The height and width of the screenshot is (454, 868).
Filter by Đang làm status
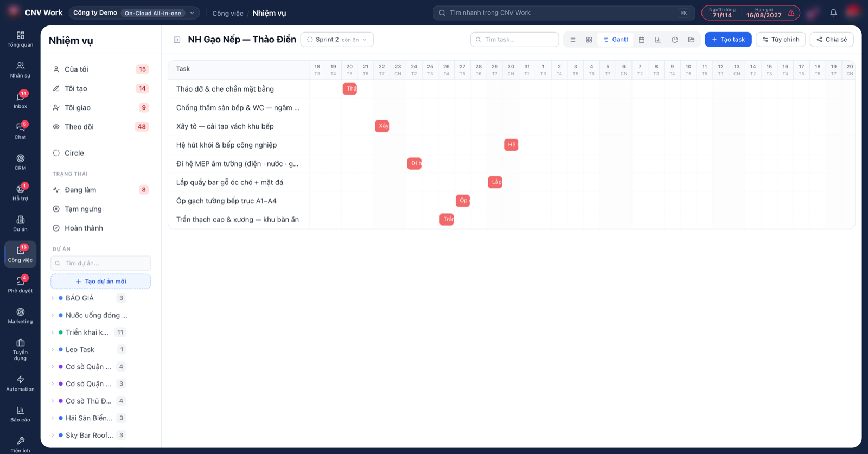(100, 190)
